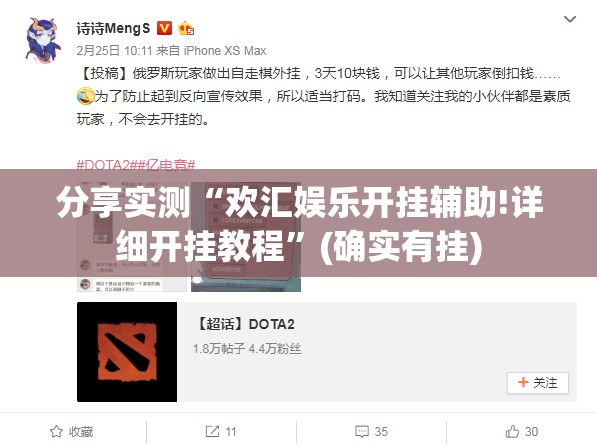Follow the DOTA2 super topic with 关注
Screen dimensions: 597x446
(538, 383)
